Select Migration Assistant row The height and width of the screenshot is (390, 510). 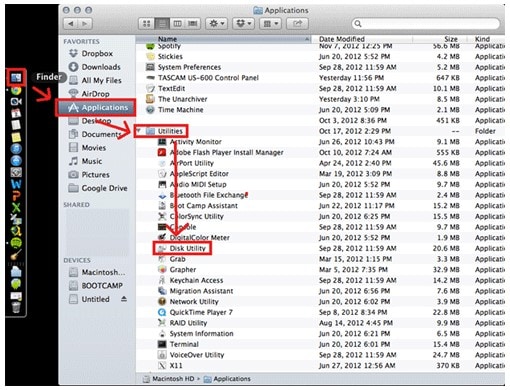tap(320, 291)
